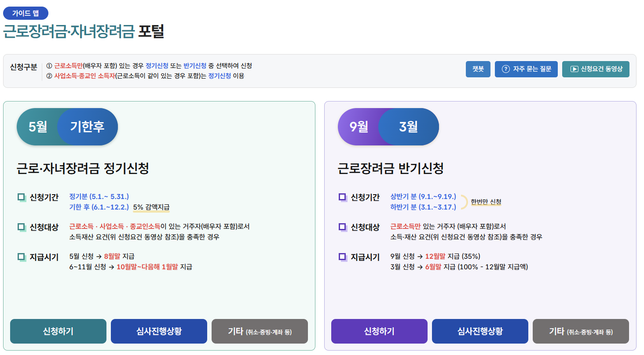This screenshot has width=644, height=355.
Task: Click question mark icon in FAQ button
Action: pos(505,69)
